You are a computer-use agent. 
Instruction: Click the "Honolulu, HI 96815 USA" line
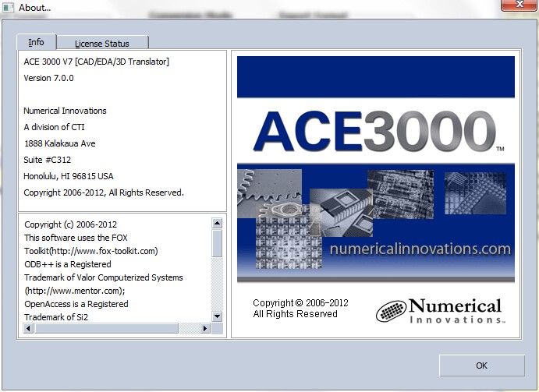coord(69,176)
